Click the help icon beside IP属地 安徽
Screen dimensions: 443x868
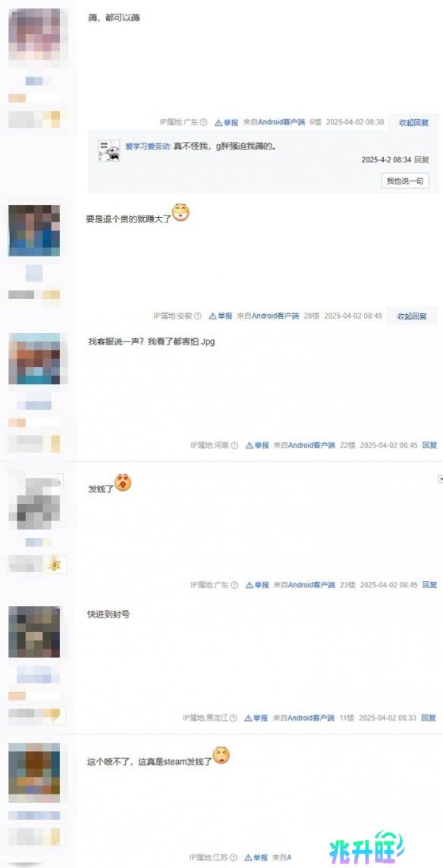198,316
